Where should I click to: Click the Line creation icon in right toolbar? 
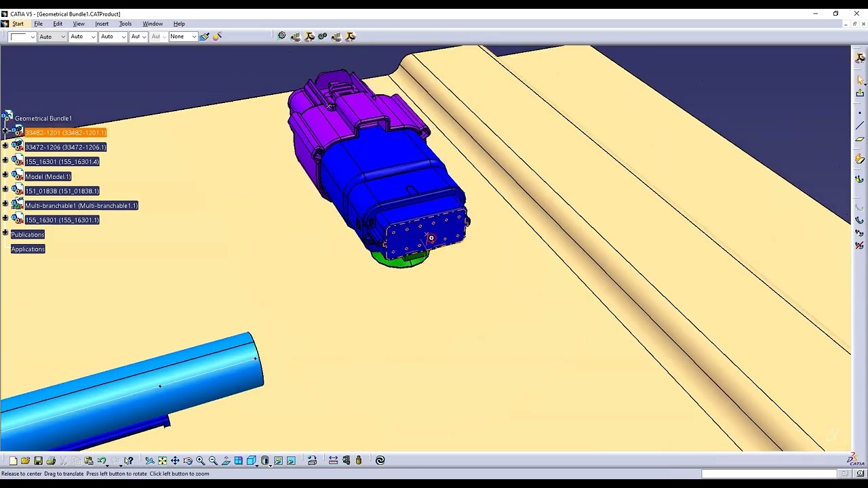[x=860, y=126]
